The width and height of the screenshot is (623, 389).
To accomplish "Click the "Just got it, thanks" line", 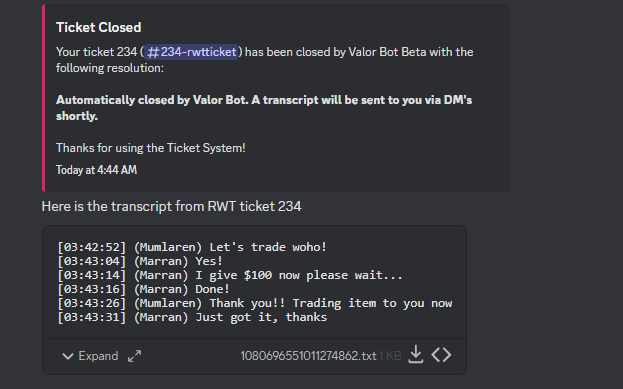I will [x=192, y=317].
